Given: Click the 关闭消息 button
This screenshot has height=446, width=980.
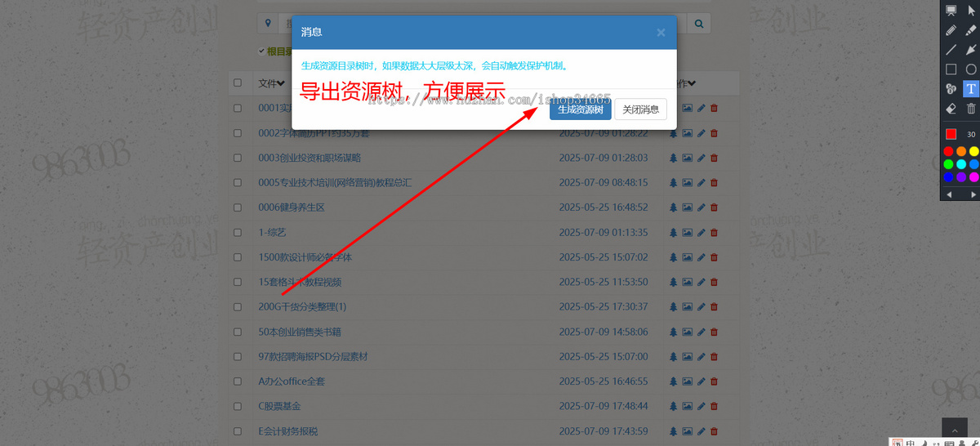Looking at the screenshot, I should [x=641, y=109].
